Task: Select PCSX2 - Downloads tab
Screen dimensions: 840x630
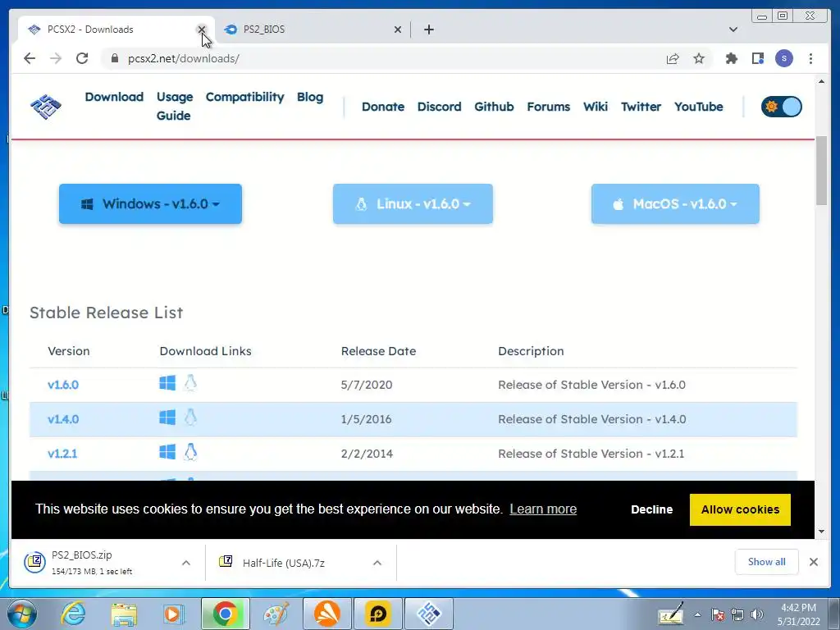Action: [x=116, y=30]
